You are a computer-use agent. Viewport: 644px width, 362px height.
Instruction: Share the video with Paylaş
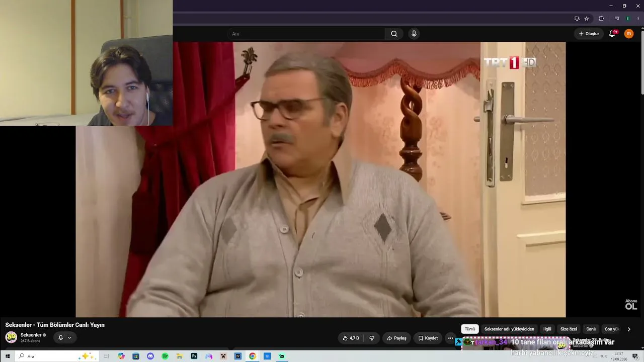point(396,338)
